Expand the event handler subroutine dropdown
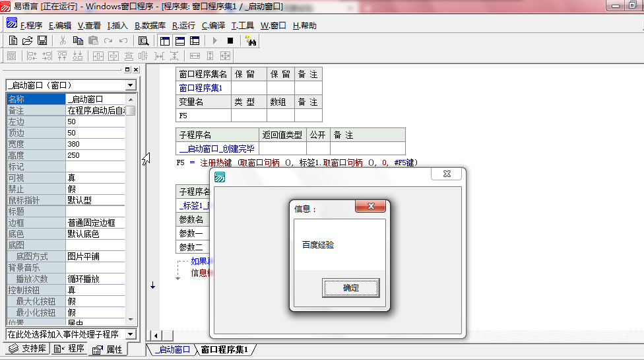Image resolution: width=644 pixels, height=360 pixels. 131,335
